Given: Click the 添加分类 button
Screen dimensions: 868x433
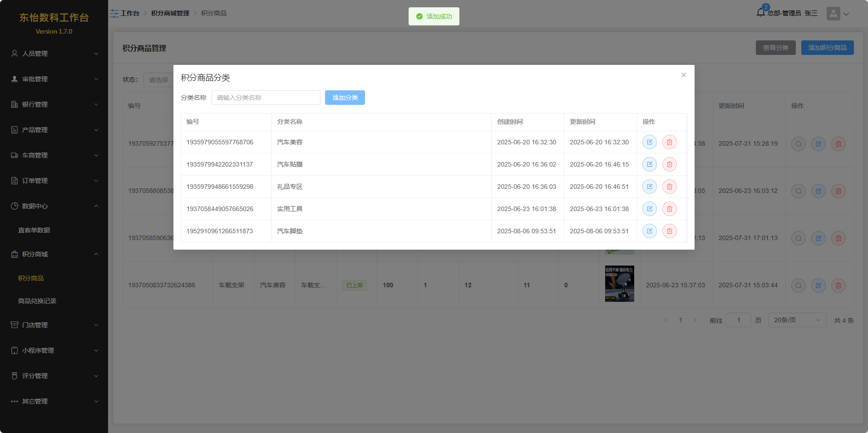Looking at the screenshot, I should (x=345, y=98).
